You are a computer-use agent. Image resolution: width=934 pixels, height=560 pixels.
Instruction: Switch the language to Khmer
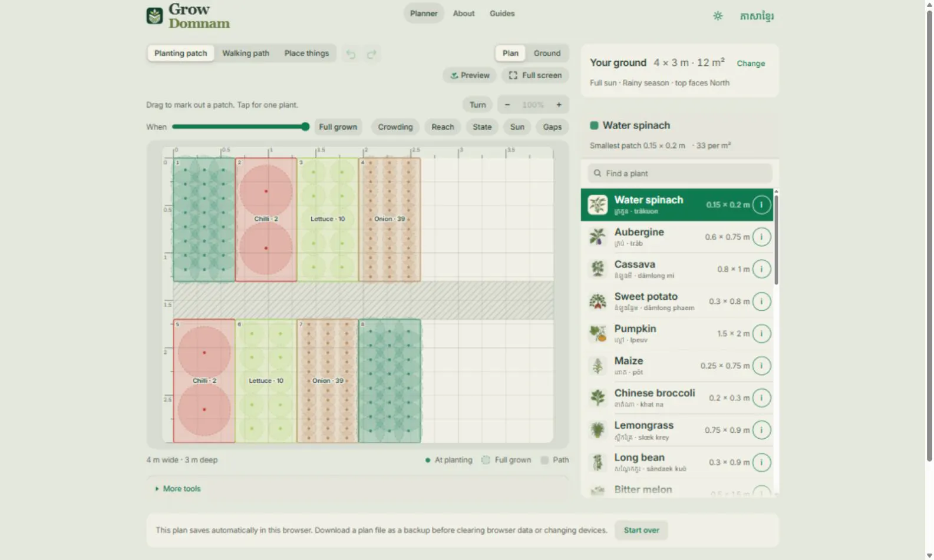(757, 16)
